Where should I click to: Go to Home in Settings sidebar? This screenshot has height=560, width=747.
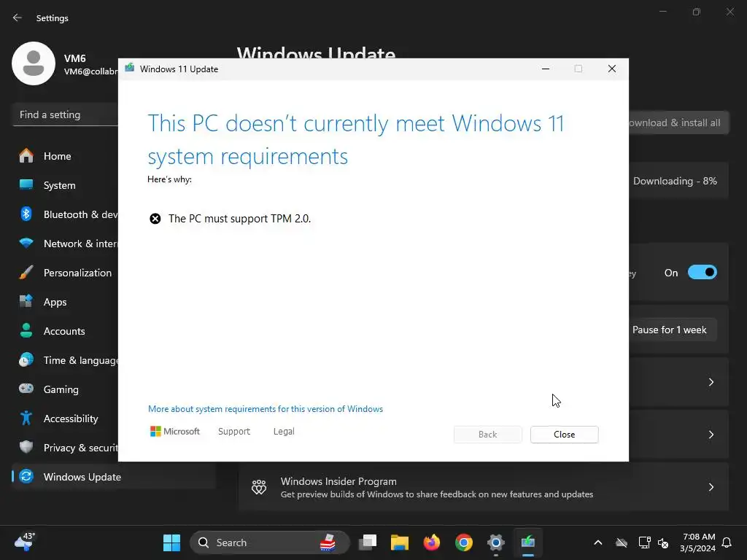(57, 156)
